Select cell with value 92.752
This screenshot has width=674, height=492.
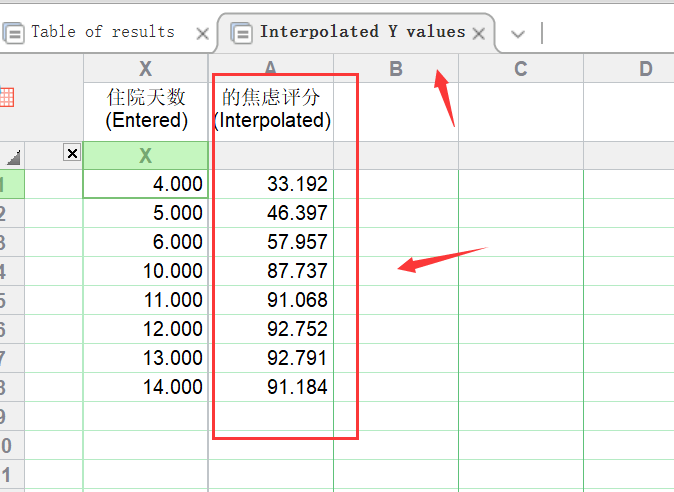(x=271, y=329)
